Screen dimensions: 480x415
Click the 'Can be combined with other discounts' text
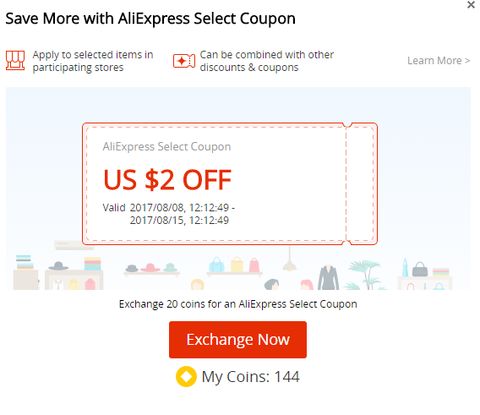tap(267, 61)
